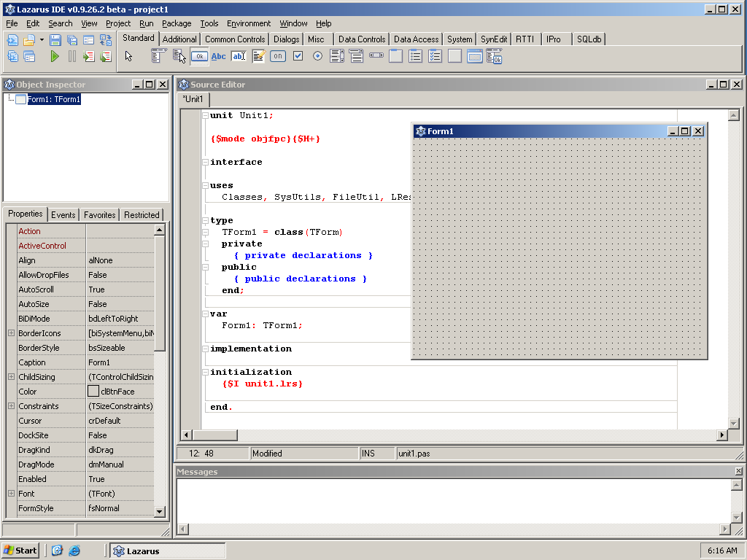
Task: Expand the ChildSizing property
Action: click(x=12, y=377)
